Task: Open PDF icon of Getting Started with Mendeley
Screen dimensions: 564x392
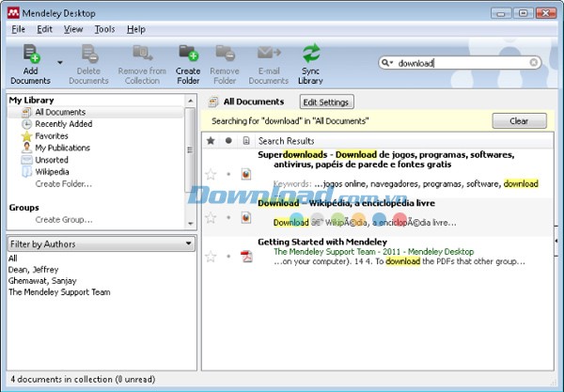Action: (x=246, y=256)
